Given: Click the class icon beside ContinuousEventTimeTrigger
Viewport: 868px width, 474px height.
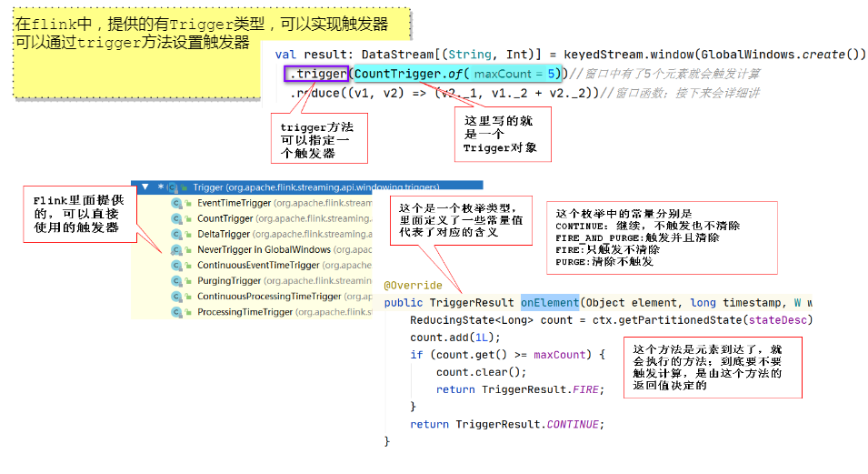Looking at the screenshot, I should (176, 266).
